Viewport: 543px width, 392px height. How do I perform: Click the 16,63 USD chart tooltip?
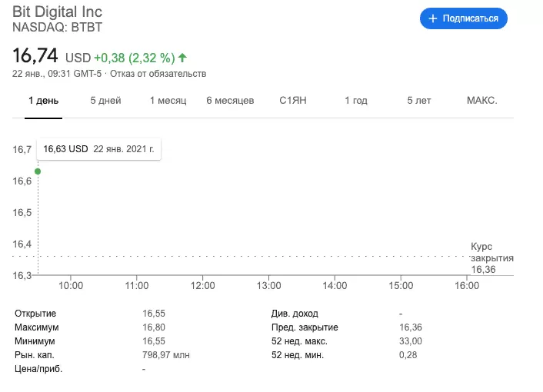[x=98, y=149]
